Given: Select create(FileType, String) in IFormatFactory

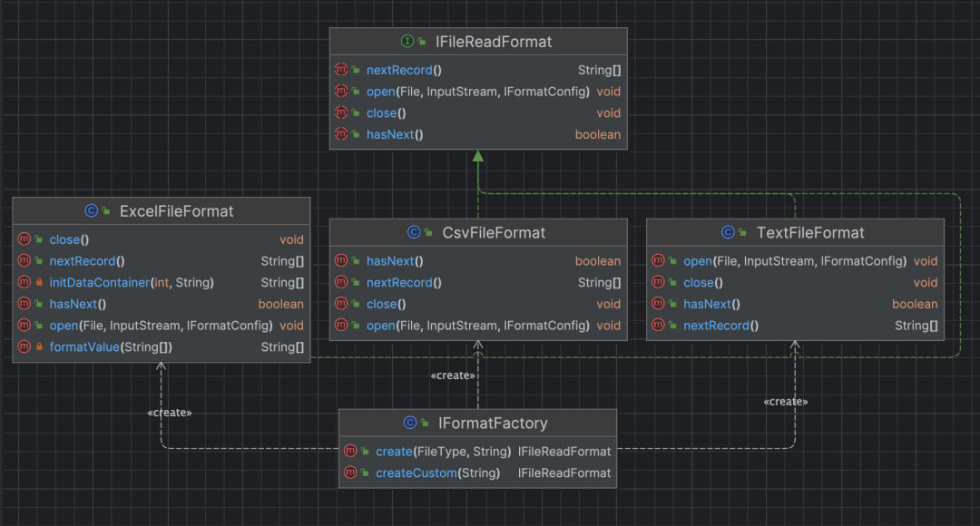Looking at the screenshot, I should tap(443, 452).
